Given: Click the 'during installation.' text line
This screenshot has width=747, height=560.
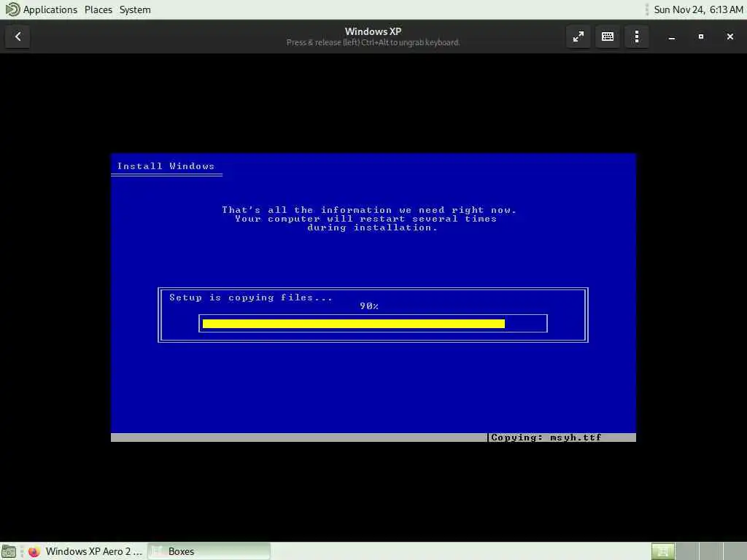Looking at the screenshot, I should click(372, 227).
